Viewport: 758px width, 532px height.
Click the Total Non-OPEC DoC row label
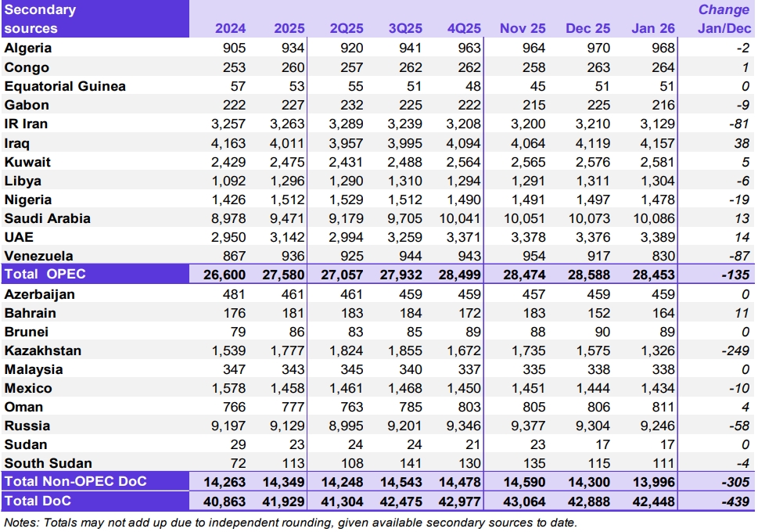pyautogui.click(x=75, y=482)
